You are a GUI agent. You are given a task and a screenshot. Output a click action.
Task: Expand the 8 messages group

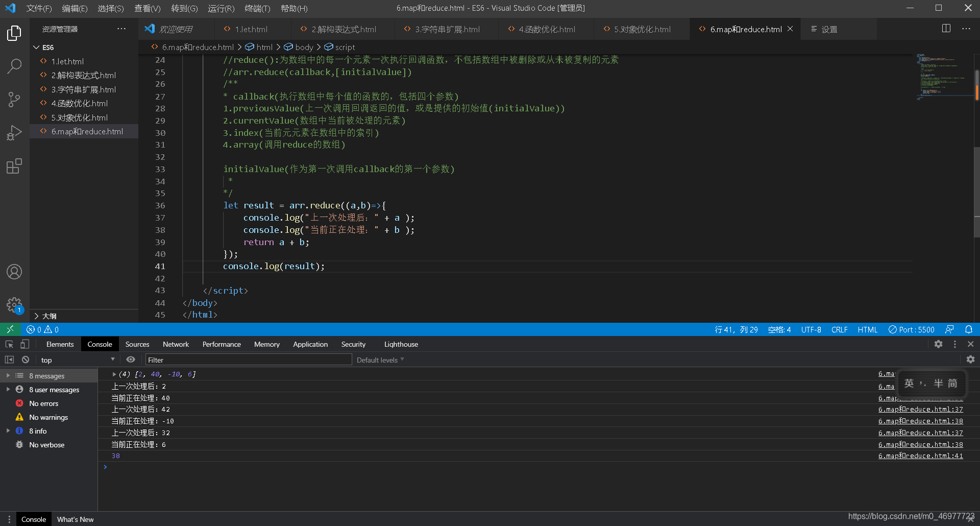(x=8, y=375)
